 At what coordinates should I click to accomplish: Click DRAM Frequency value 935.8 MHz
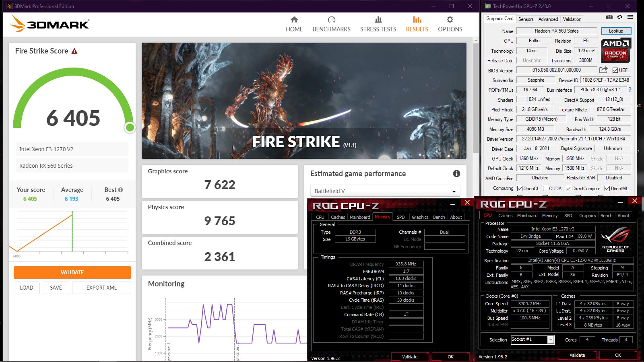[406, 264]
